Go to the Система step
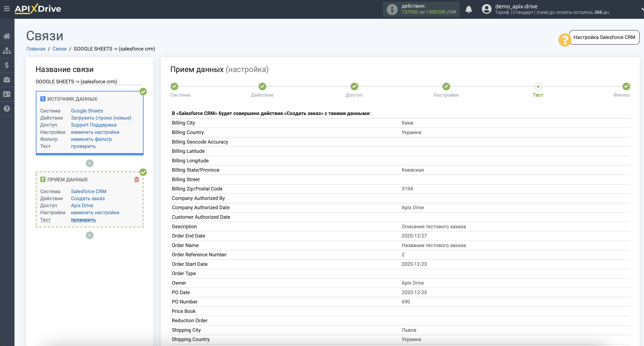The image size is (644, 346). [175, 86]
